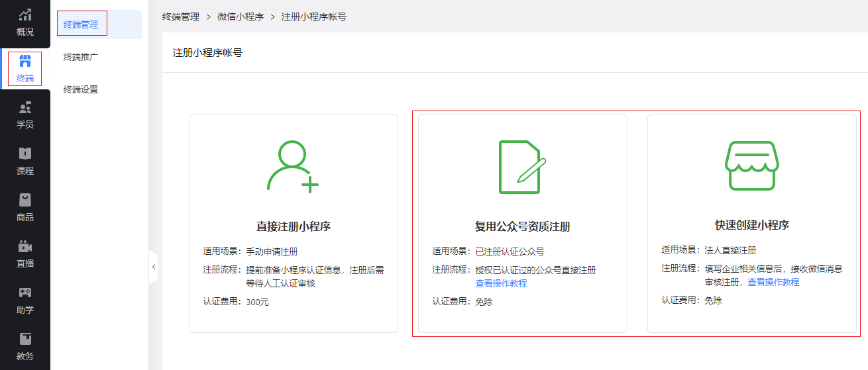This screenshot has height=370, width=868.
Task: Click 法人直接注册 scenario text
Action: click(x=731, y=250)
